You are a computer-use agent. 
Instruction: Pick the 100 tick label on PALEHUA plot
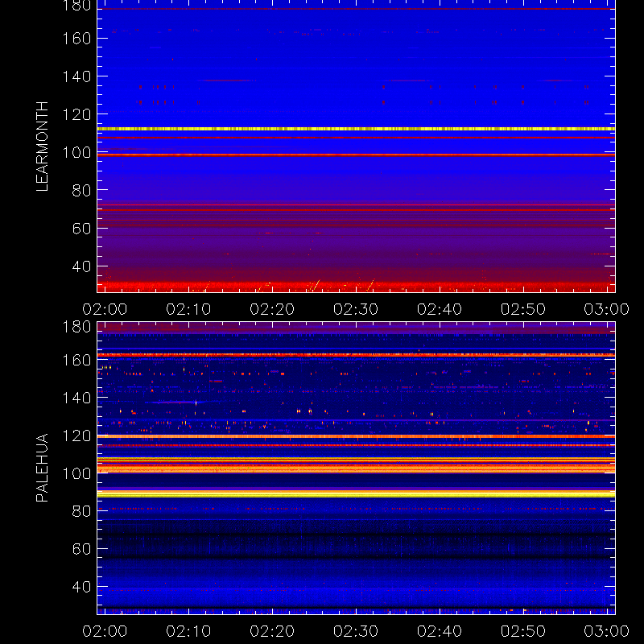[x=76, y=473]
